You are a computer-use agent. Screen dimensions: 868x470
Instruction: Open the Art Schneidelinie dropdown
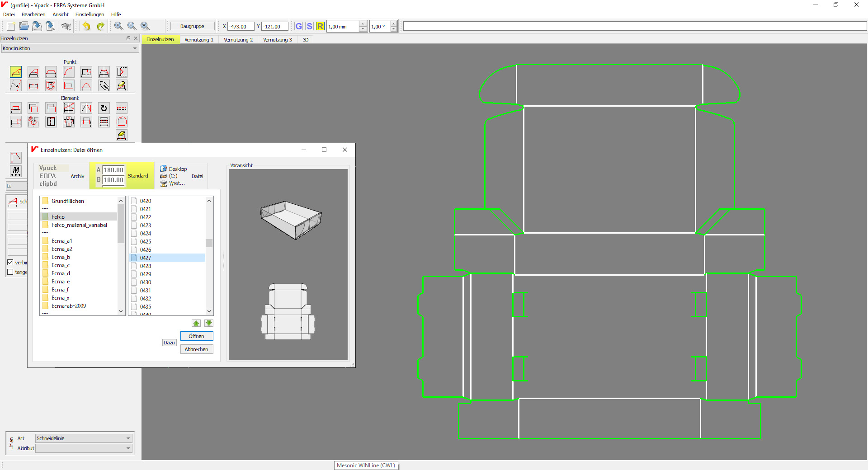click(x=84, y=438)
